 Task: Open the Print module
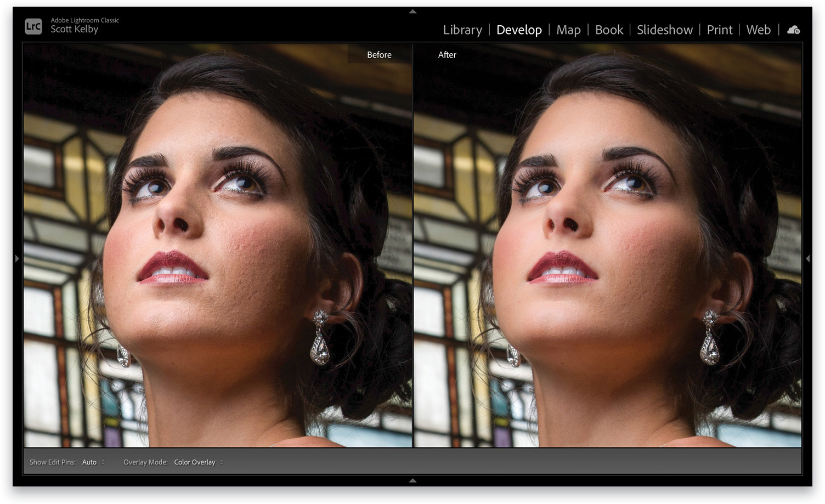(x=719, y=30)
